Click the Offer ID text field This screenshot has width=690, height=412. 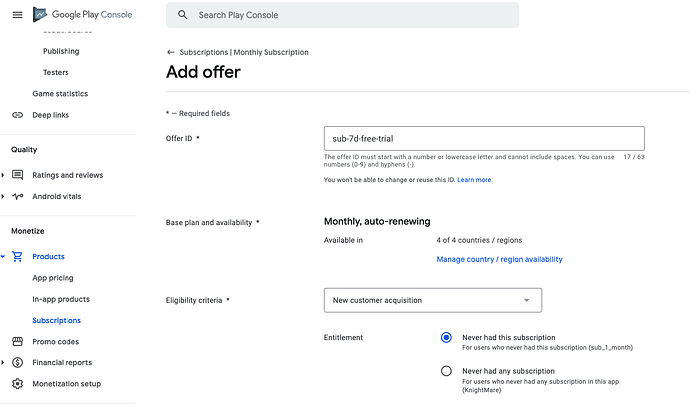pyautogui.click(x=484, y=139)
